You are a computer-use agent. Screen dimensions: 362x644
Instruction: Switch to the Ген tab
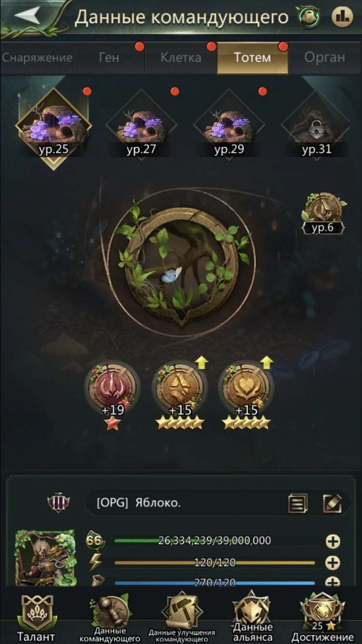[109, 58]
